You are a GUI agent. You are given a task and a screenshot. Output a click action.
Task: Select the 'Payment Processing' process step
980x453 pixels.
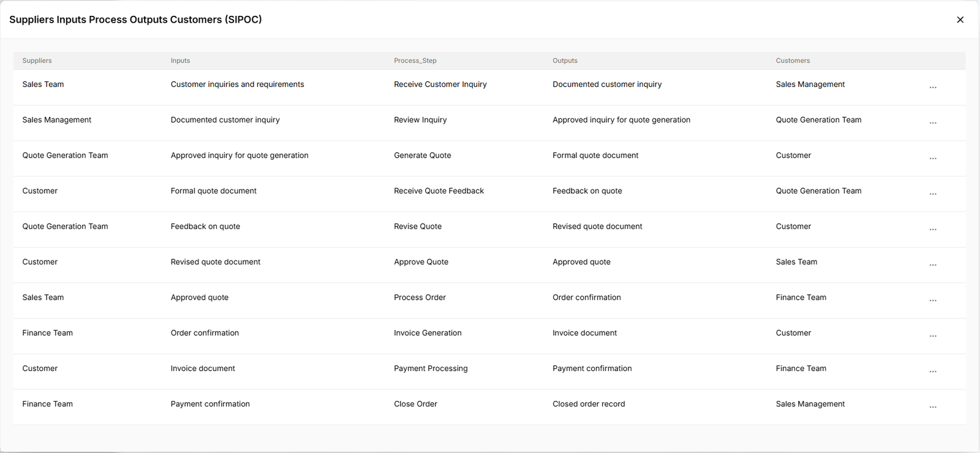431,369
